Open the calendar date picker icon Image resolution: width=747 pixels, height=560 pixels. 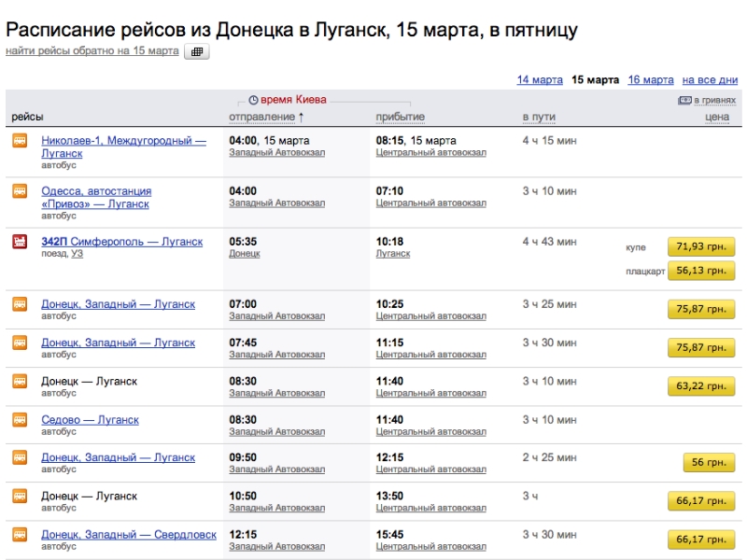pyautogui.click(x=196, y=51)
